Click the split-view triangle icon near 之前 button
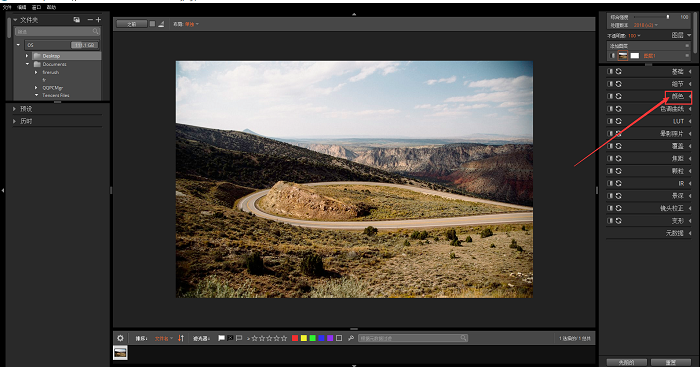 click(x=161, y=24)
